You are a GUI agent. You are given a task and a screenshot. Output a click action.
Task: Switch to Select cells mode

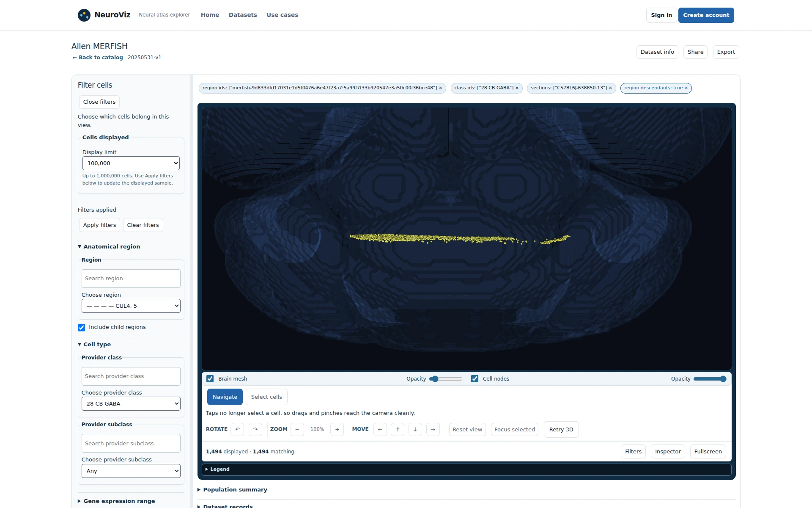click(266, 397)
